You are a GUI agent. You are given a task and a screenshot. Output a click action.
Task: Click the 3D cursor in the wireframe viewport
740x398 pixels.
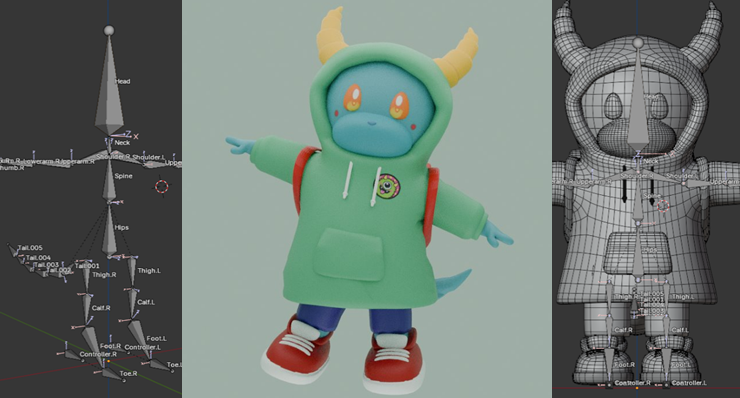click(663, 205)
